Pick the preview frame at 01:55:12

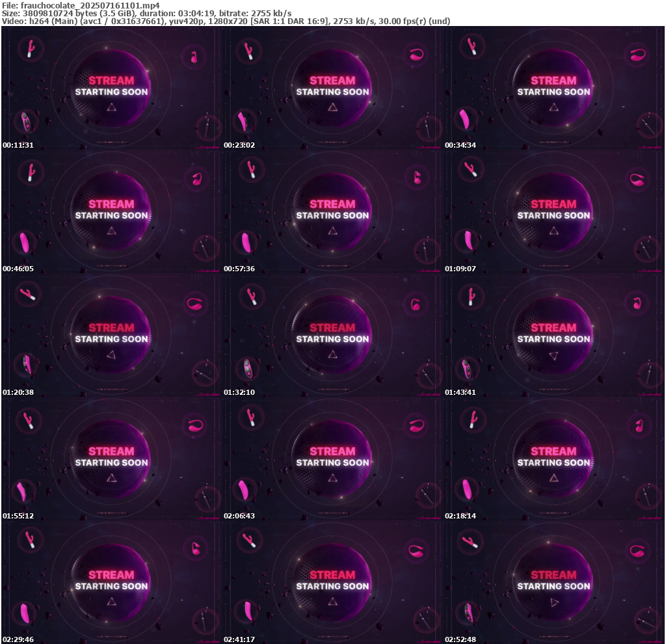[x=112, y=459]
